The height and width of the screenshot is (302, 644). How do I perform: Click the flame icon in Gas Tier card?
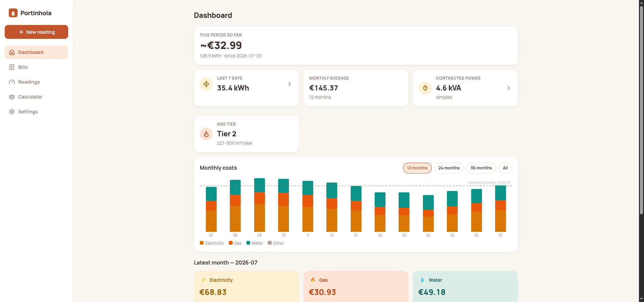pos(206,134)
